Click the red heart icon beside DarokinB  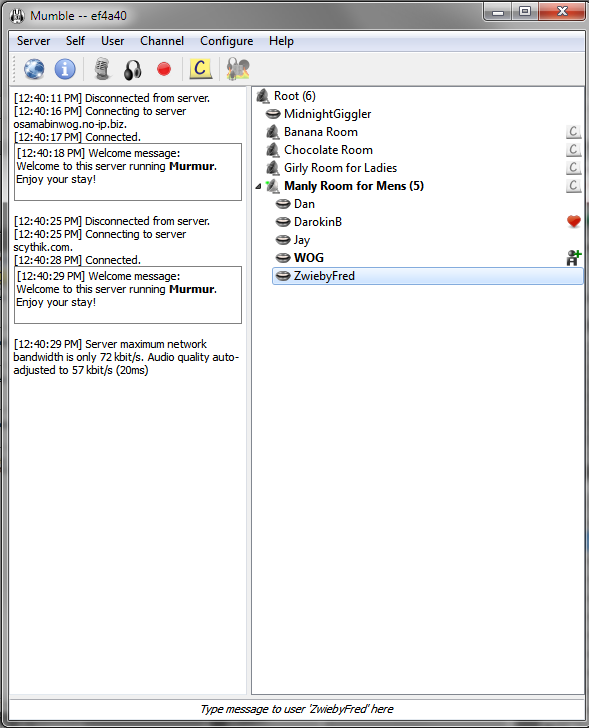574,221
